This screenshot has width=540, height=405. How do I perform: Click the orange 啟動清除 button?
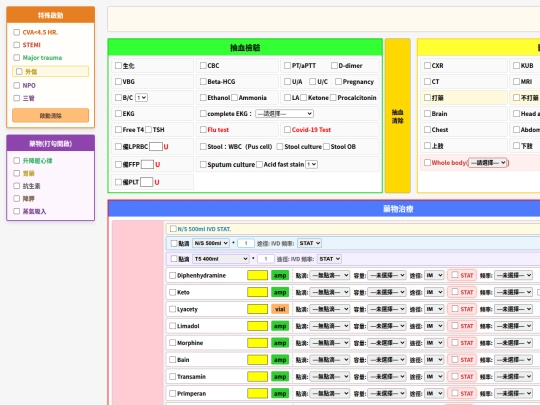[51, 115]
